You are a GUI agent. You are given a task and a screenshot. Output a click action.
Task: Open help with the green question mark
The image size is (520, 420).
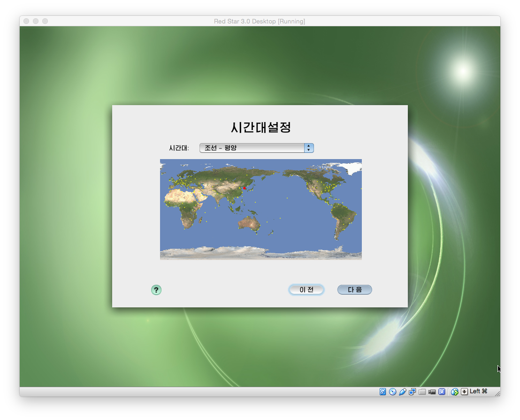(156, 290)
